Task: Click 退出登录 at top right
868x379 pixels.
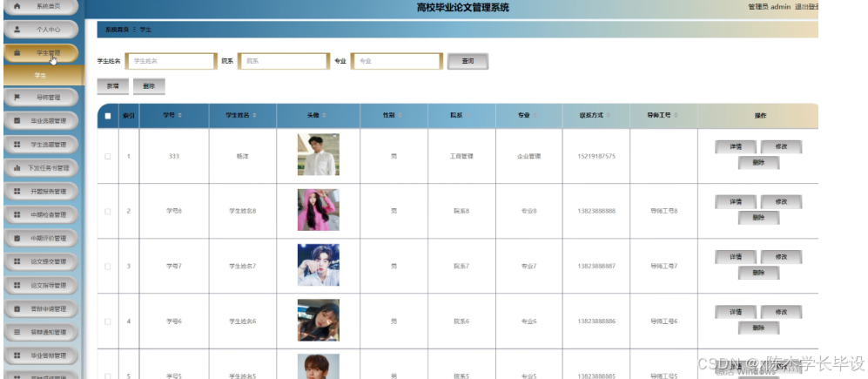Action: (x=806, y=7)
